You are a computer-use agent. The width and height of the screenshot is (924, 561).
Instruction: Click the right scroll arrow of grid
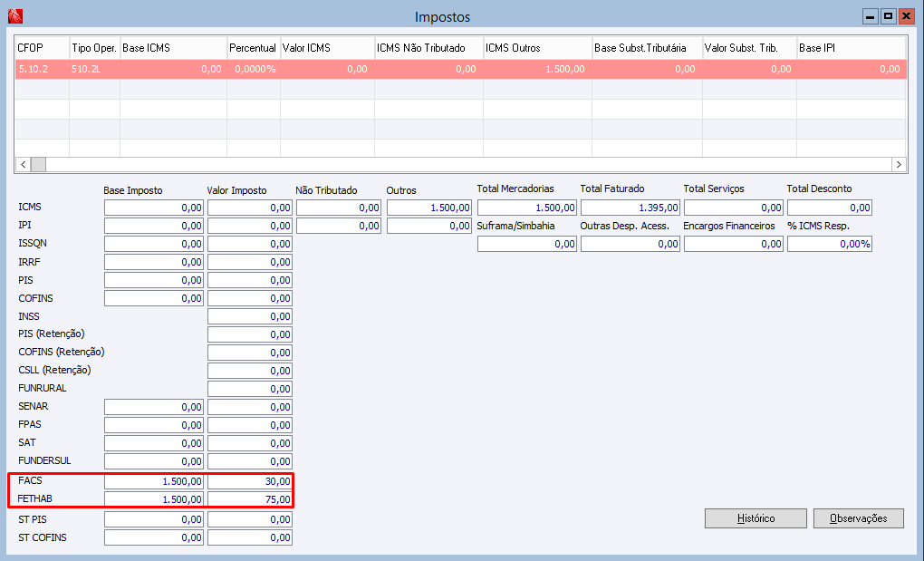point(899,164)
